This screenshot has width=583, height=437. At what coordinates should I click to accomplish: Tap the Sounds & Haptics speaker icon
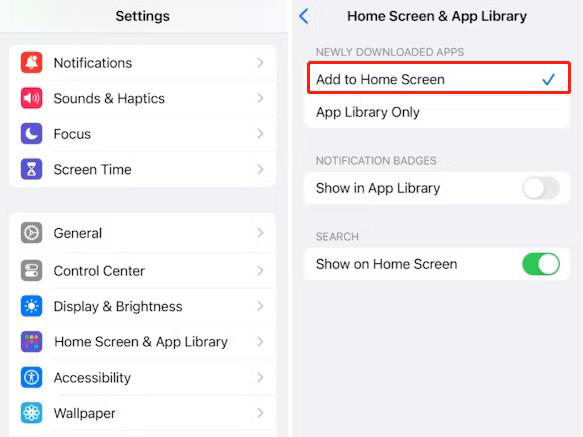click(x=31, y=98)
